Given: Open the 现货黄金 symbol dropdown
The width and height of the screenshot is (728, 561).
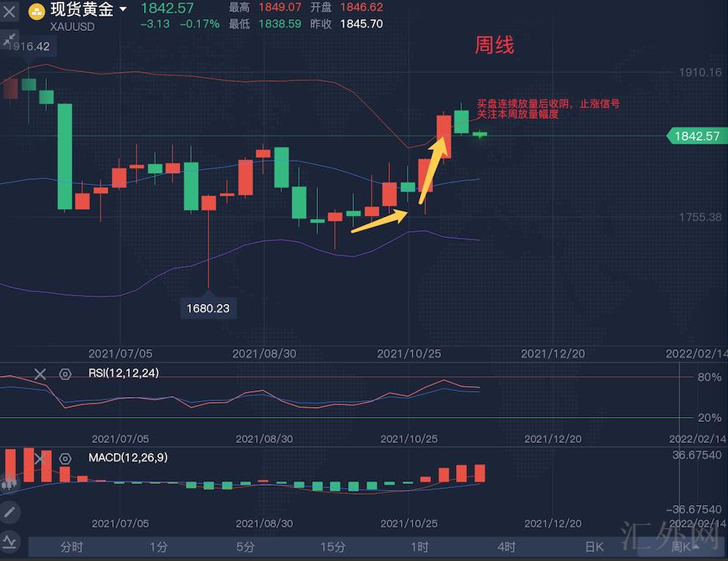Looking at the screenshot, I should [123, 10].
